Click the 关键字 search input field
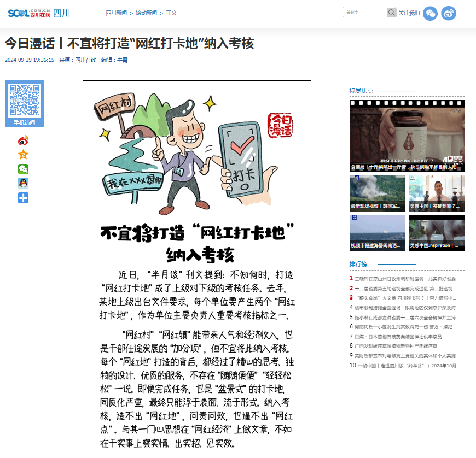The height and width of the screenshot is (458, 476). [x=364, y=13]
